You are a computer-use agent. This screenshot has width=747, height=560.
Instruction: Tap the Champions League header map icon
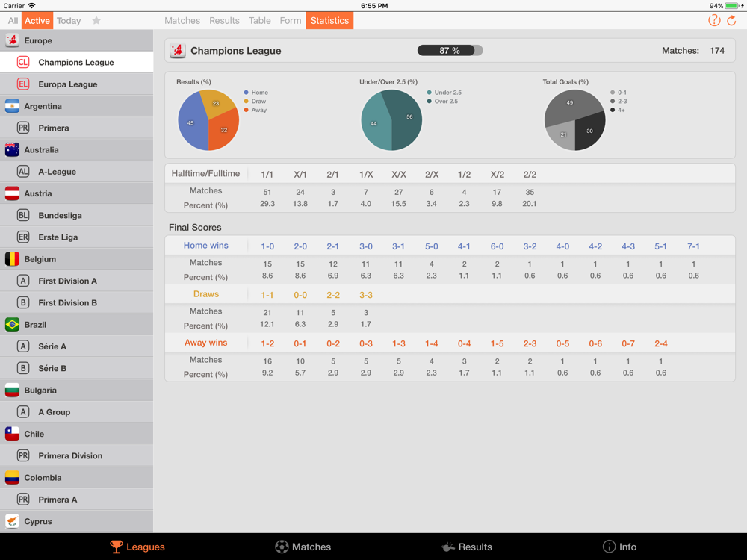pyautogui.click(x=178, y=51)
